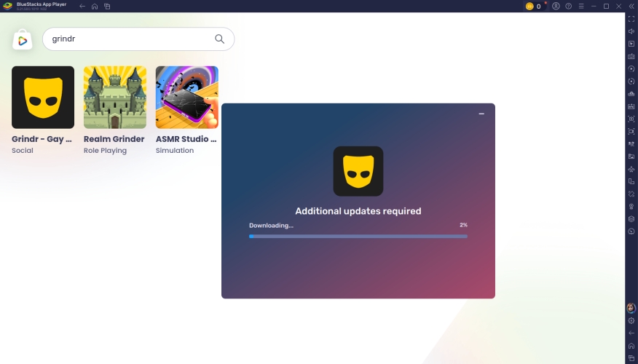Click the APK install sidebar icon

631,106
